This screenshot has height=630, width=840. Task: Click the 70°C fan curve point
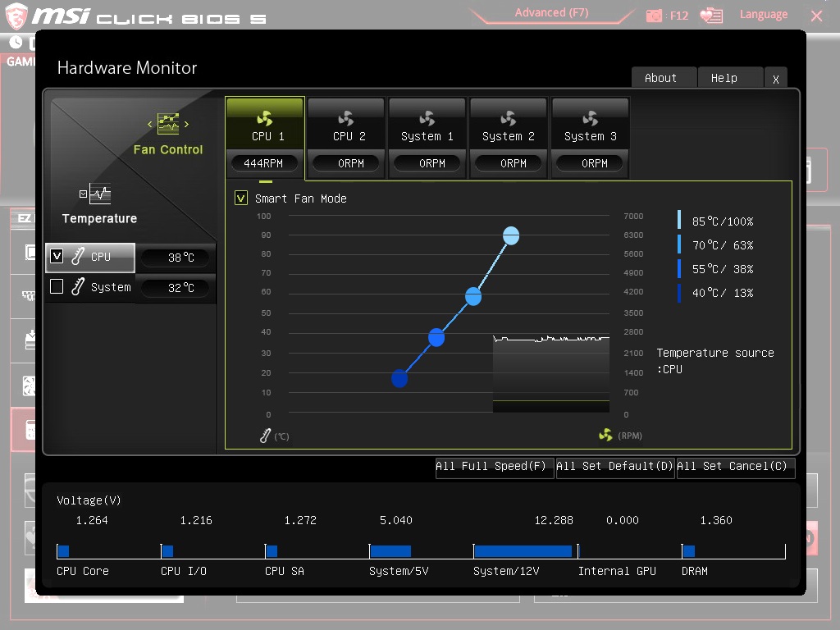coord(473,296)
